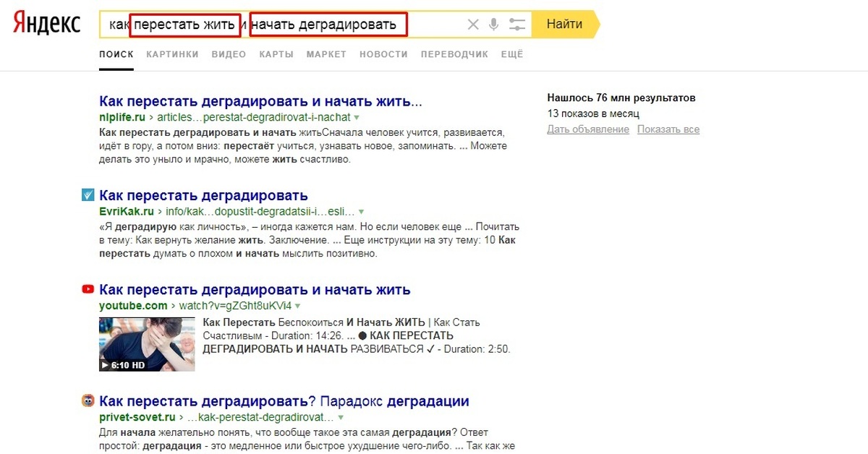Click the Показать все link
The height and width of the screenshot is (454, 868).
668,129
